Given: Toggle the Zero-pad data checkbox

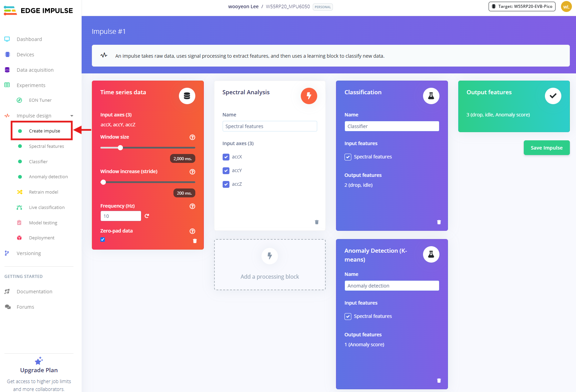Looking at the screenshot, I should click(x=103, y=240).
